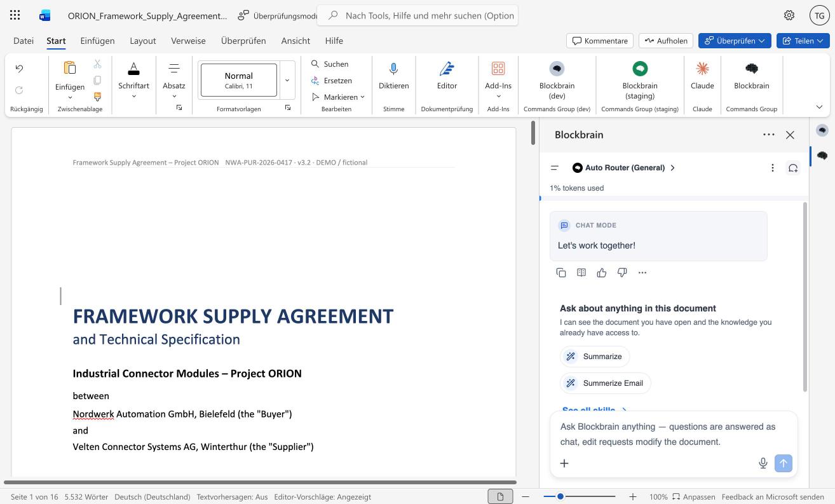Toggle the Blockbrain sidebar menu lines icon
835x504 pixels.
pyautogui.click(x=555, y=168)
